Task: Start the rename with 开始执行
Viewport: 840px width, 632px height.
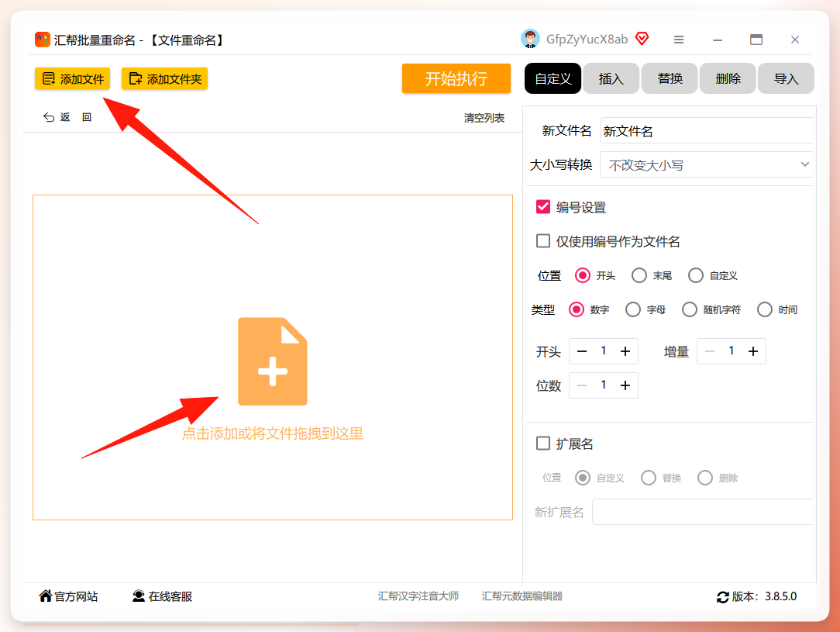Action: [456, 79]
